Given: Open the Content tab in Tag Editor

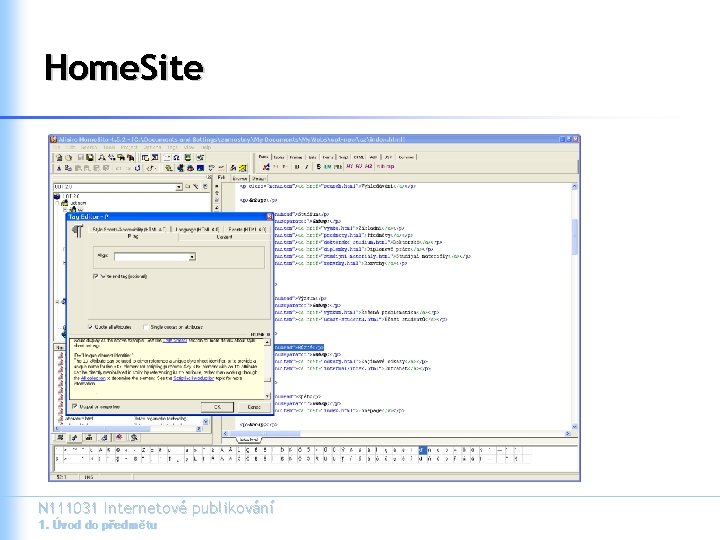Looking at the screenshot, I should click(224, 237).
